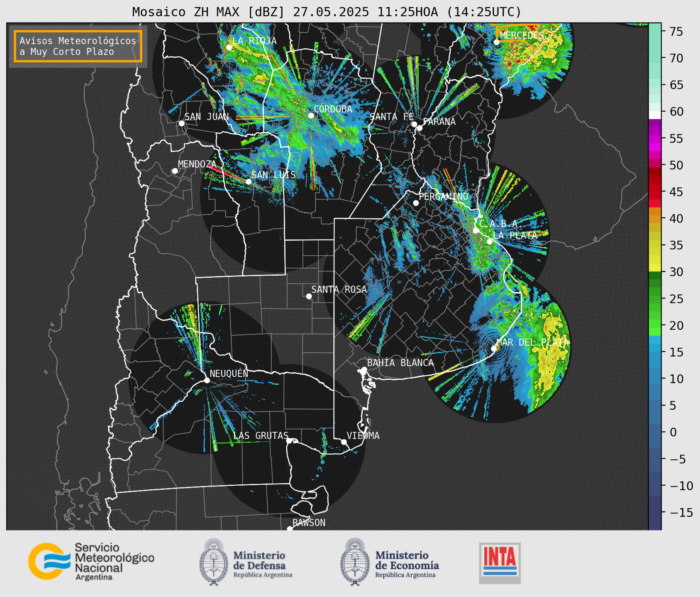Screen dimensions: 700x597
Task: Click the CÓRDOBA label text
Action: [x=333, y=109]
